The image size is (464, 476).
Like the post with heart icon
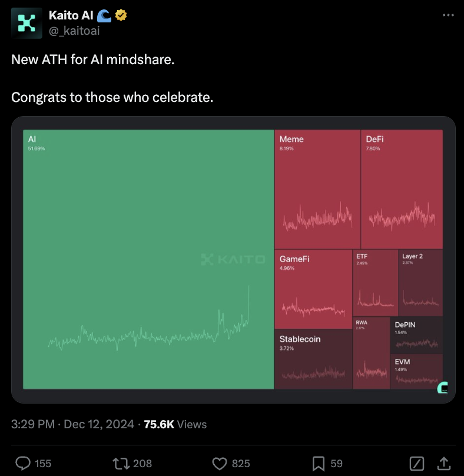[x=220, y=463]
